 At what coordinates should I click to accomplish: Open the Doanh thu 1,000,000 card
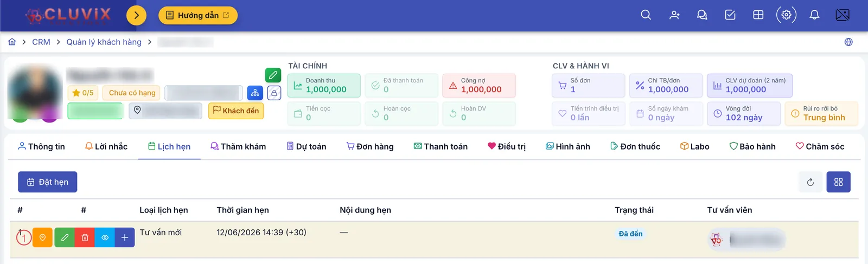point(324,86)
